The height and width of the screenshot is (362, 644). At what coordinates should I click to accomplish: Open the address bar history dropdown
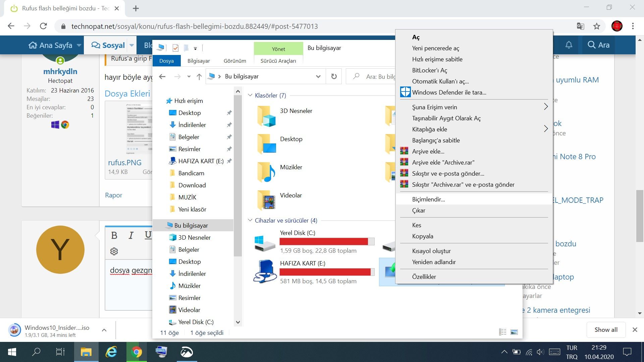(x=318, y=76)
